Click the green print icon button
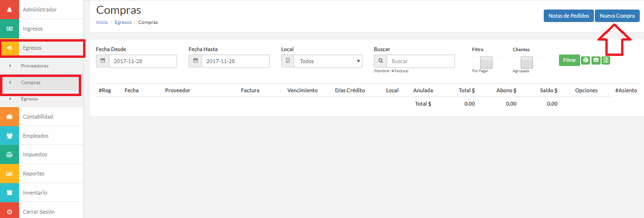The image size is (644, 218). tap(586, 60)
